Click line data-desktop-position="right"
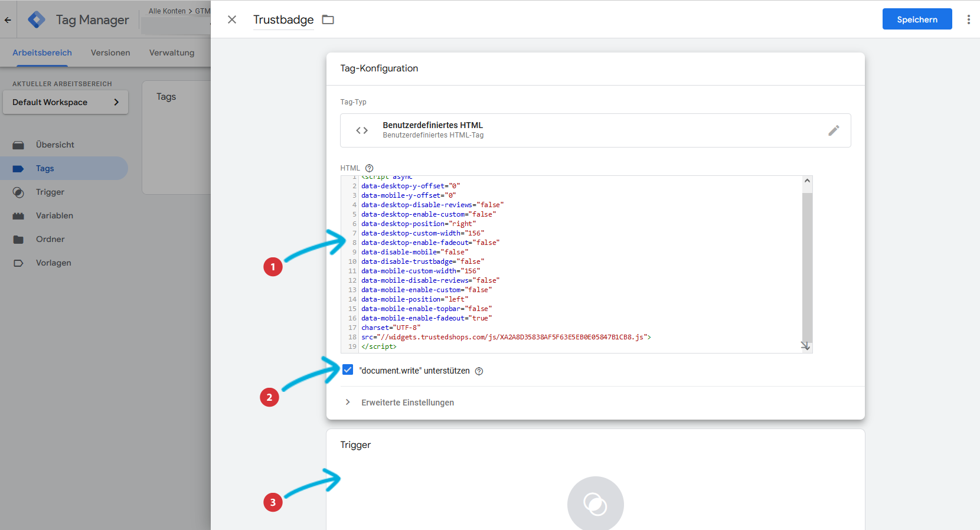The width and height of the screenshot is (980, 530). (419, 224)
